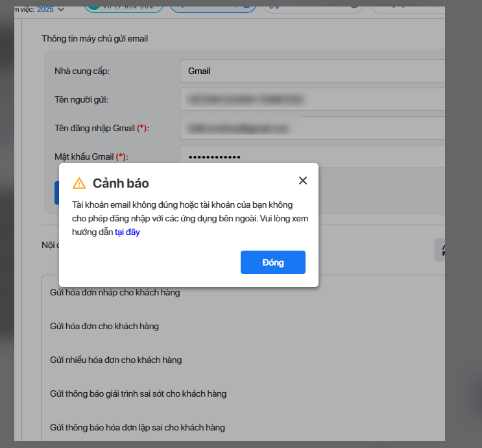Click the Tên người gửi field

click(x=311, y=99)
